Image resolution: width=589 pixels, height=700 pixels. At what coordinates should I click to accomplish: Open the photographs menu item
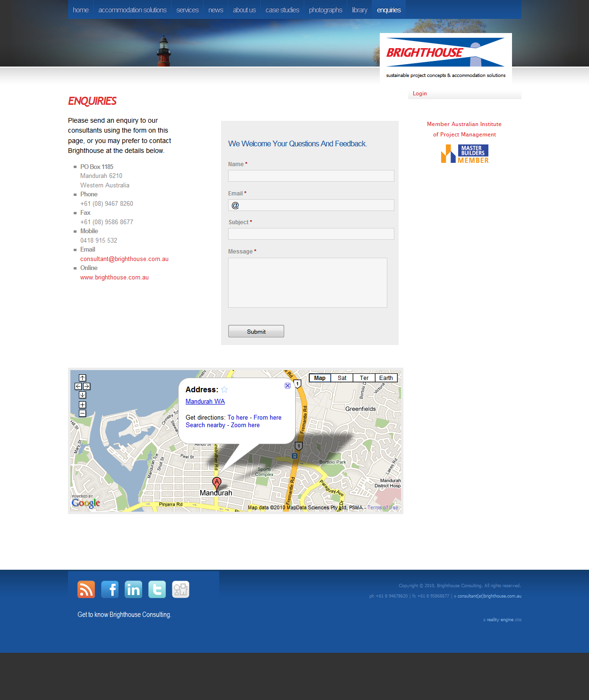pyautogui.click(x=325, y=10)
